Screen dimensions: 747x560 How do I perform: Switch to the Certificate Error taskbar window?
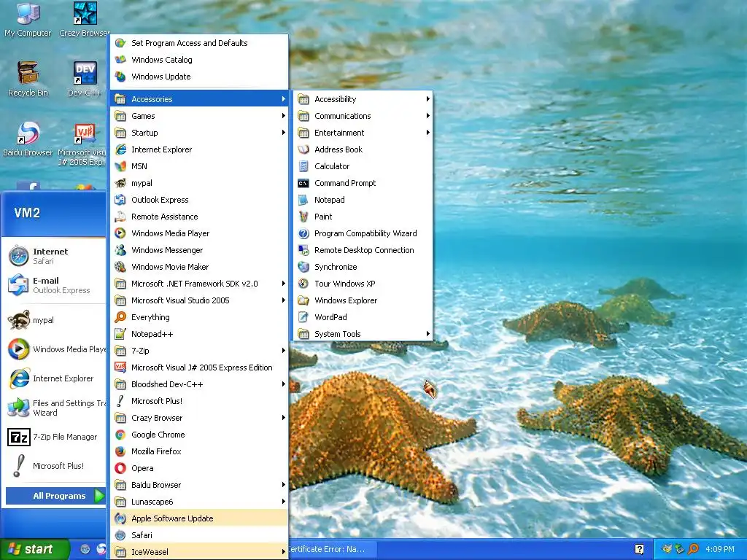pyautogui.click(x=331, y=549)
